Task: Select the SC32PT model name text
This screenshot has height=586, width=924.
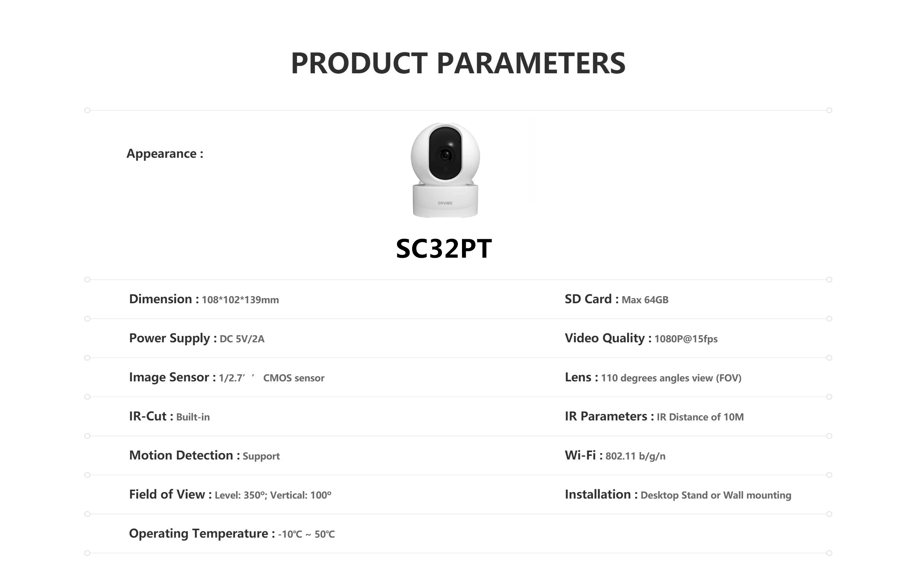Action: [443, 249]
